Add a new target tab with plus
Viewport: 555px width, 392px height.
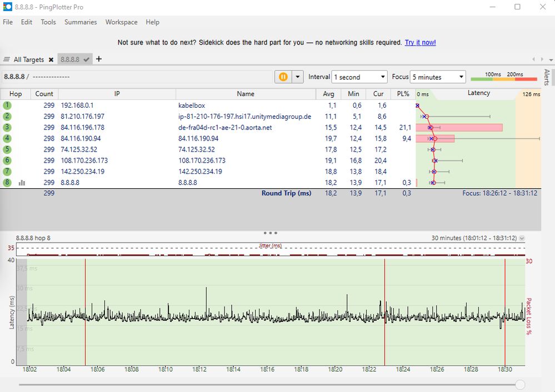pos(99,59)
